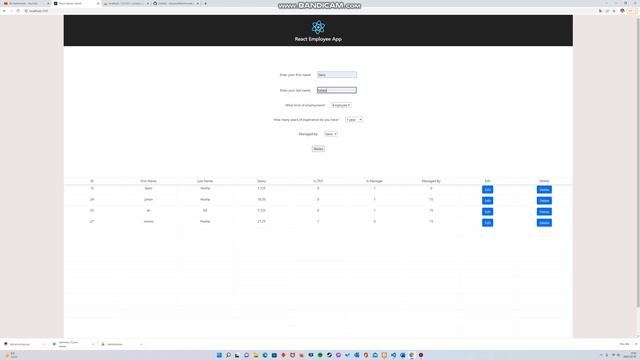Image resolution: width=640 pixels, height=360 pixels.
Task: Go back in browser history
Action: [4, 11]
